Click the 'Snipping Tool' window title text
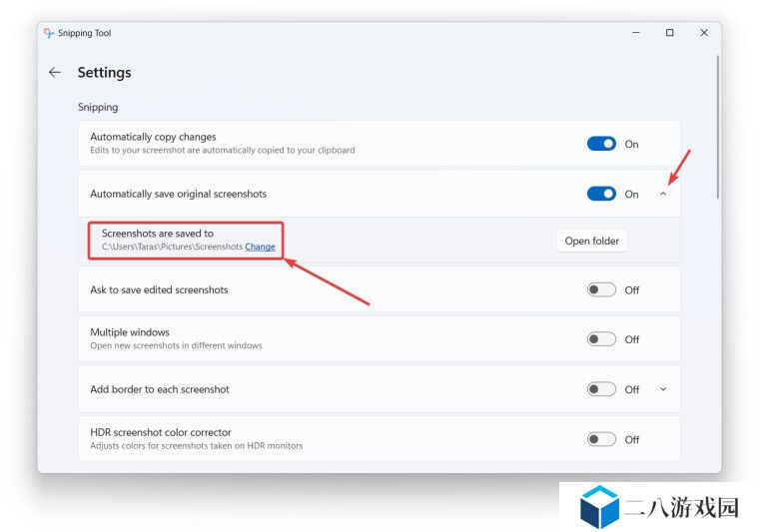This screenshot has height=532, width=759. pyautogui.click(x=84, y=33)
